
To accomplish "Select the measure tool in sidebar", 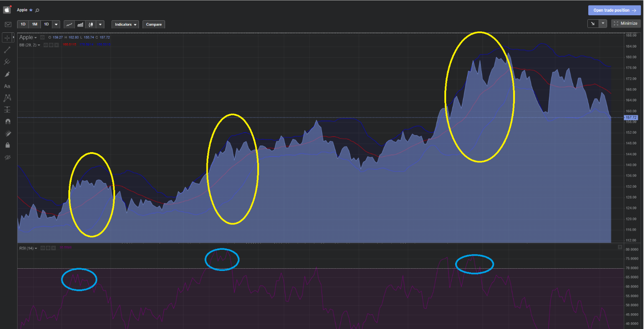I will coord(7,109).
